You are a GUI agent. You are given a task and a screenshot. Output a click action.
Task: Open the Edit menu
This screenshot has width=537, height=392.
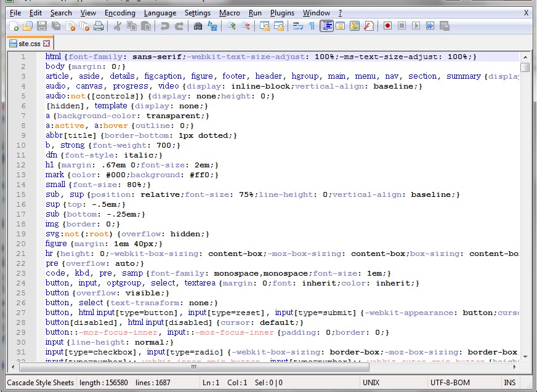36,13
